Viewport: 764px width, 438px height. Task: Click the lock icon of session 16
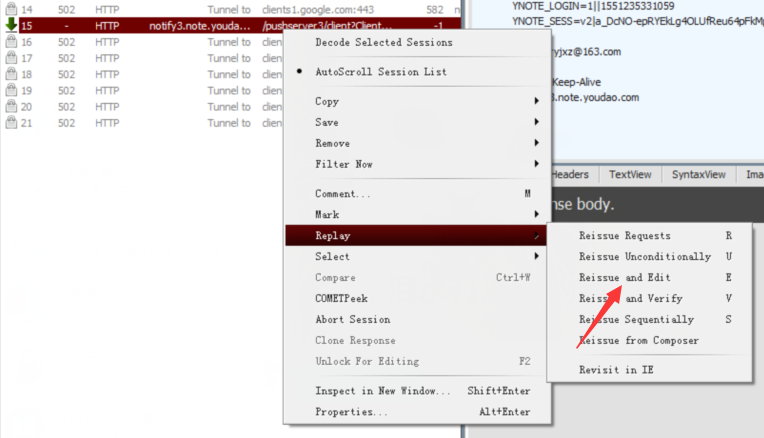11,41
